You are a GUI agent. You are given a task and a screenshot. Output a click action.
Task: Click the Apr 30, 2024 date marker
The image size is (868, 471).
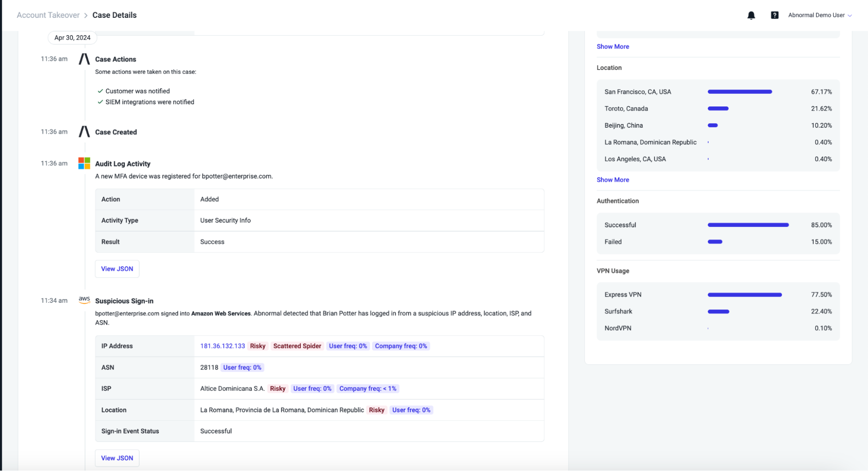[x=73, y=38]
